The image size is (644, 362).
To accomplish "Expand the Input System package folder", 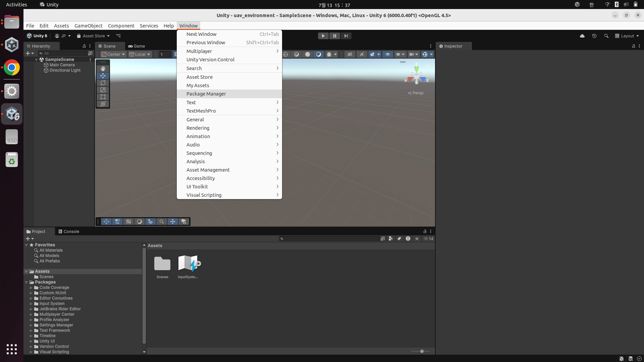I will [x=31, y=304].
